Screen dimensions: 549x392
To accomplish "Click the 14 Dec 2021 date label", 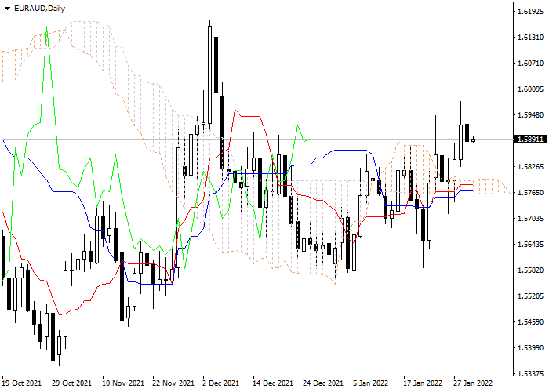I will pyautogui.click(x=273, y=383).
